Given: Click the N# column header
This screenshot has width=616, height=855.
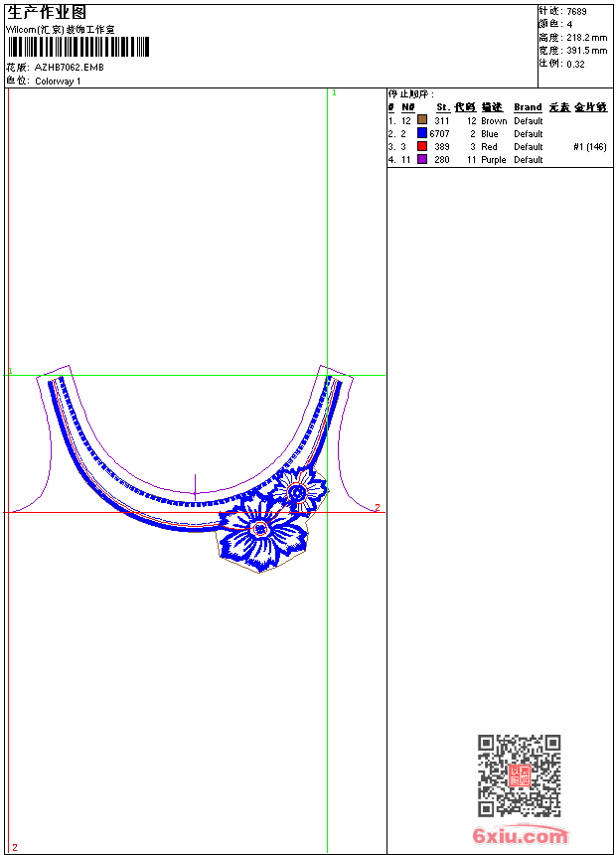Looking at the screenshot, I should coord(408,107).
